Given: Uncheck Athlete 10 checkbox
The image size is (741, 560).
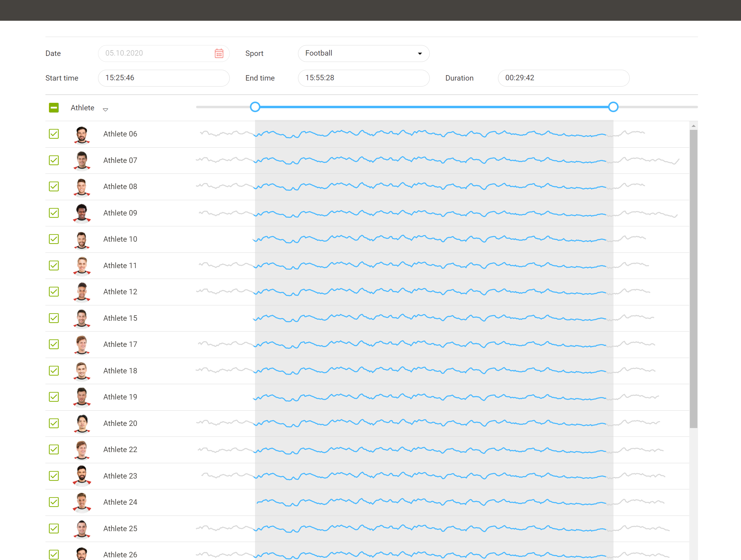Looking at the screenshot, I should tap(54, 239).
